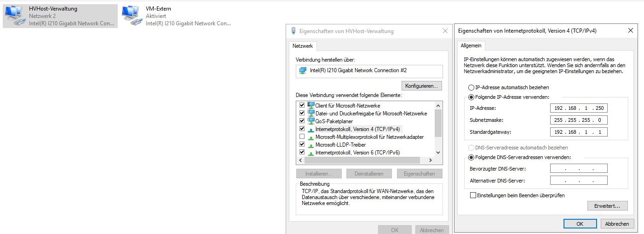Click the element list's vertical scrollbar thumb
Viewport: 644px width, 234px height.
(438, 123)
